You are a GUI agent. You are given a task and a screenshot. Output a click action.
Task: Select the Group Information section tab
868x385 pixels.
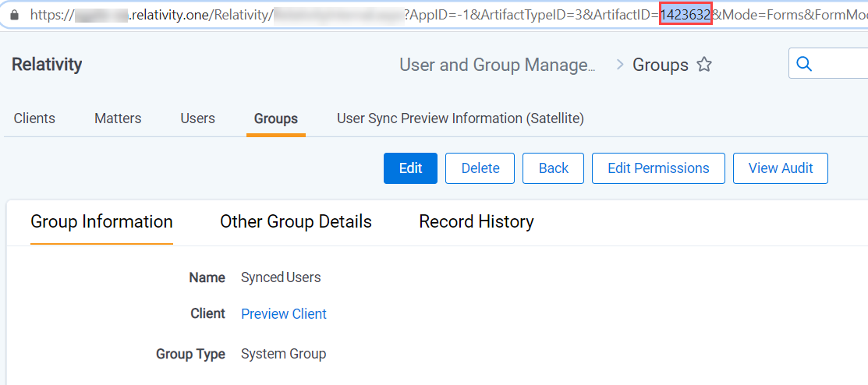click(x=102, y=222)
